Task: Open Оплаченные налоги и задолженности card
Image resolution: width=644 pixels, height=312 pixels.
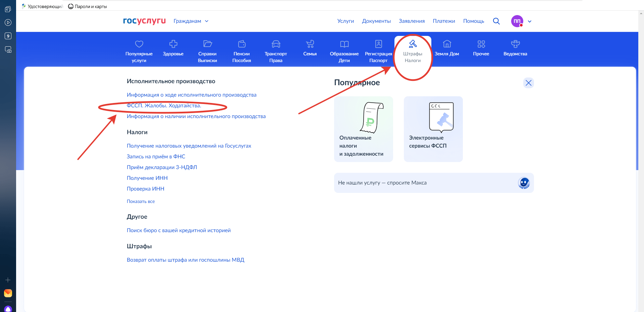Action: coord(364,129)
